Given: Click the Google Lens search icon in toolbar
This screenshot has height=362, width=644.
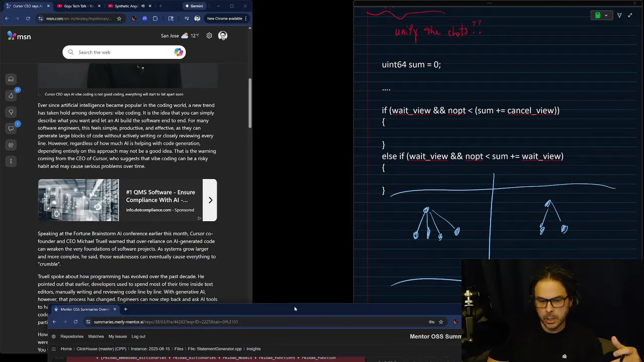Looking at the screenshot, I should 171,19.
